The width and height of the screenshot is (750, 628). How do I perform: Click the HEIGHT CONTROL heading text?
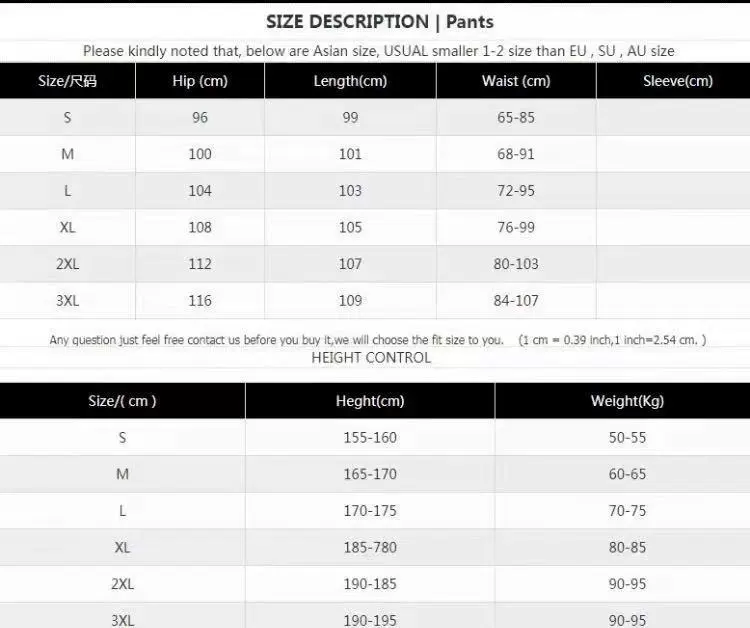371,357
